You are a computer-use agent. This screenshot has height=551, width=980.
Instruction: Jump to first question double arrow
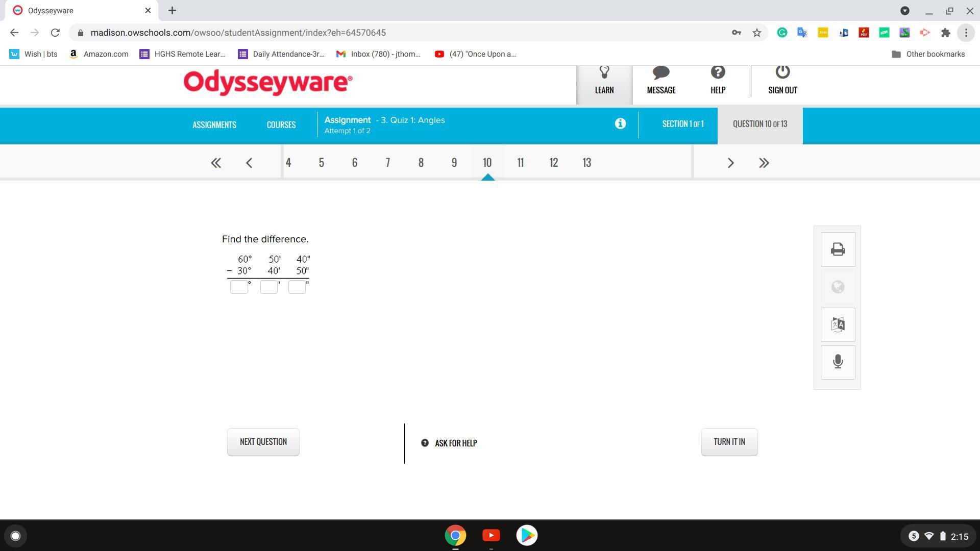pyautogui.click(x=216, y=163)
